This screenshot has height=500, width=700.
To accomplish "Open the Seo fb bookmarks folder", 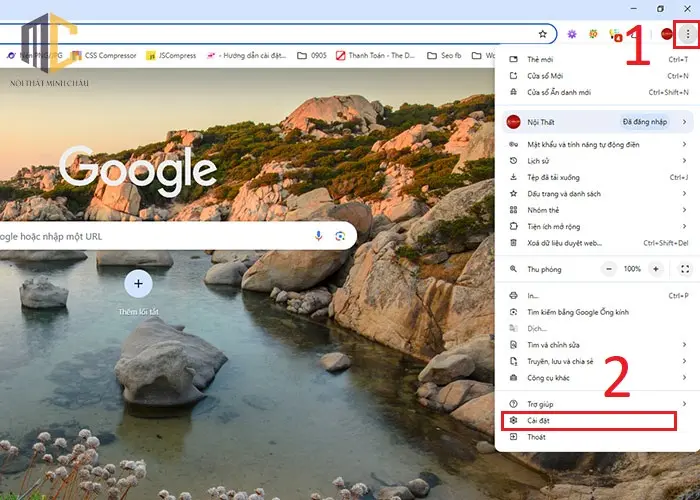I will tap(444, 55).
